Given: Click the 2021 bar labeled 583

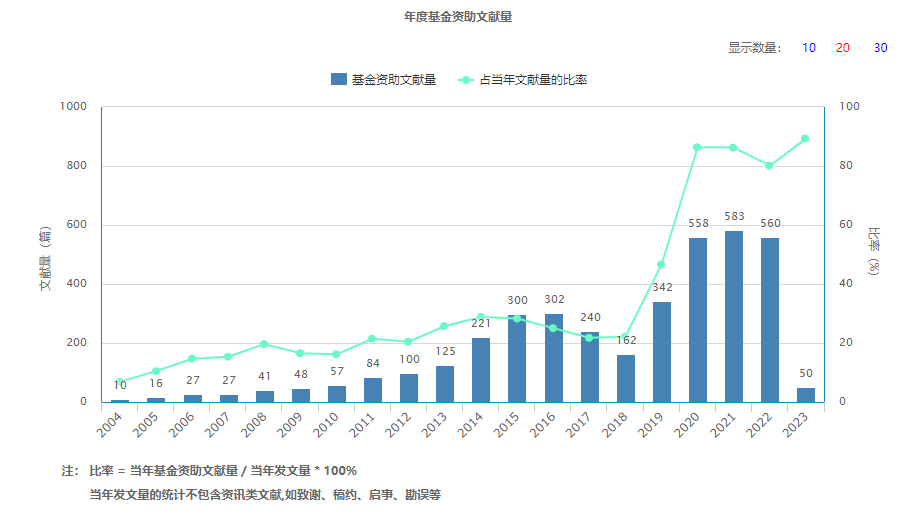Looking at the screenshot, I should coord(734,316).
